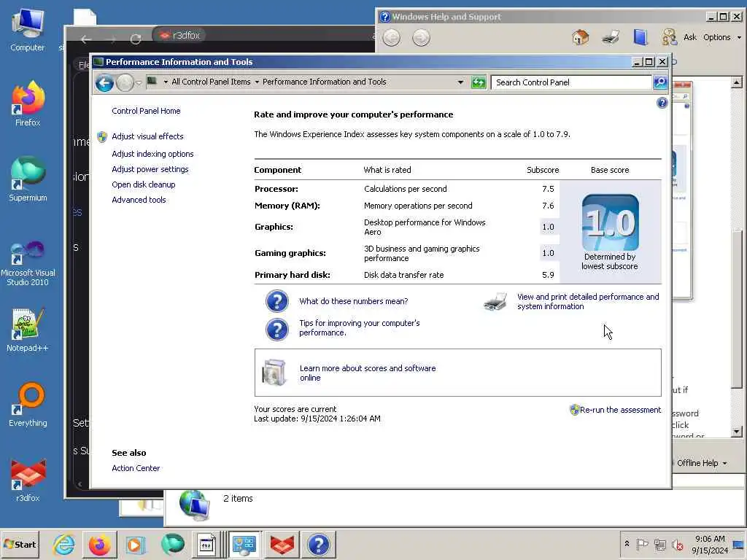
Task: Select the Microsoft Visual Studio 2010 shortcut
Action: [x=28, y=262]
